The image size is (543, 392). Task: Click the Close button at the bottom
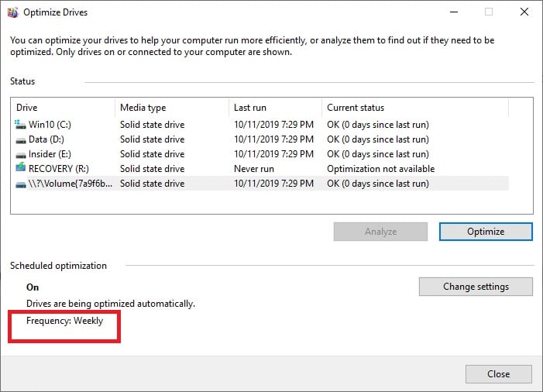[498, 374]
